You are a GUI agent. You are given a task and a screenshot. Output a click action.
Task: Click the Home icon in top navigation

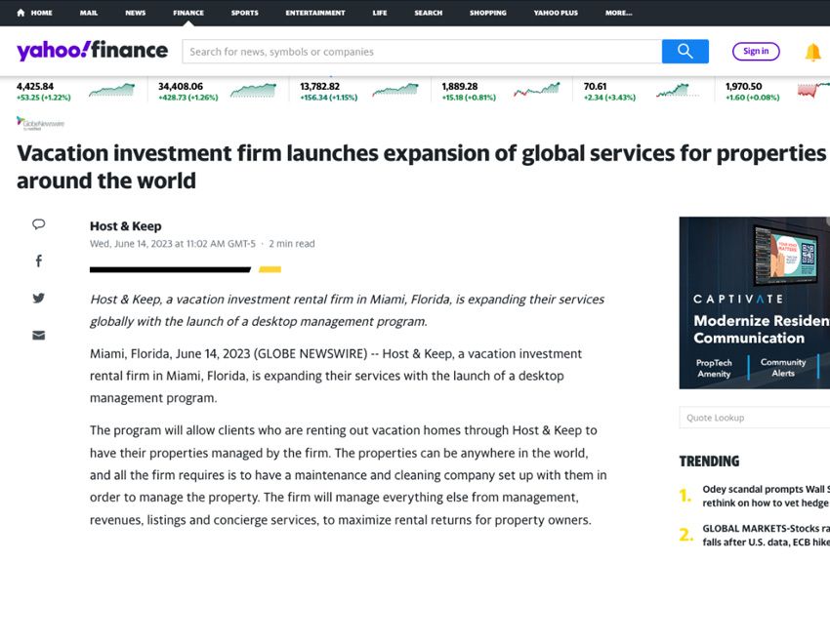click(x=21, y=13)
